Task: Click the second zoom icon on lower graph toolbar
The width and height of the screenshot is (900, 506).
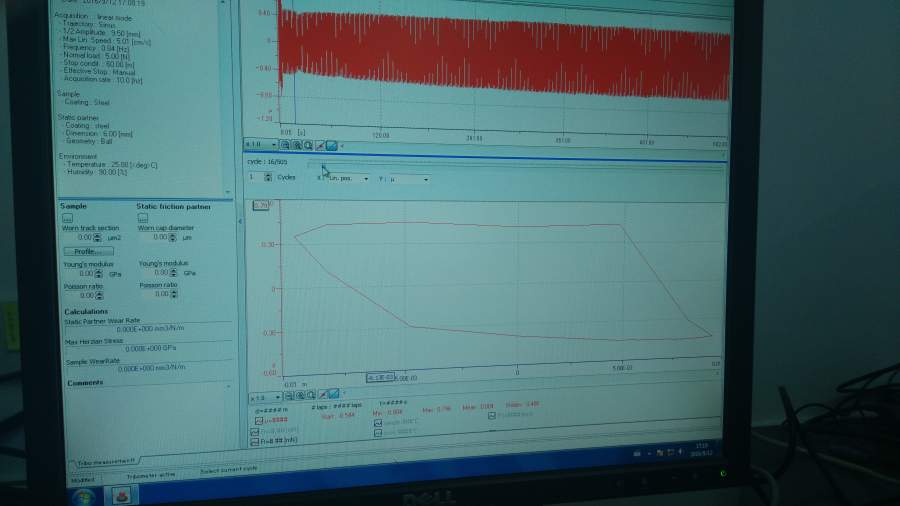Action: pos(300,395)
